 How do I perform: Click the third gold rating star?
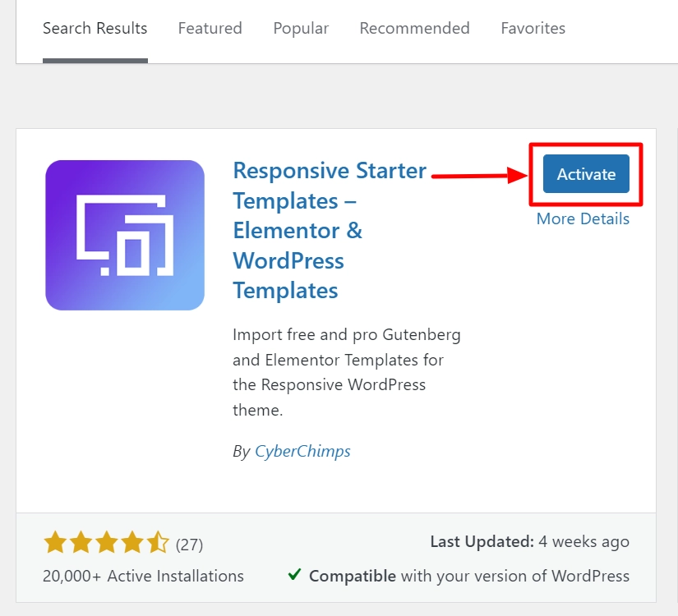coord(107,543)
